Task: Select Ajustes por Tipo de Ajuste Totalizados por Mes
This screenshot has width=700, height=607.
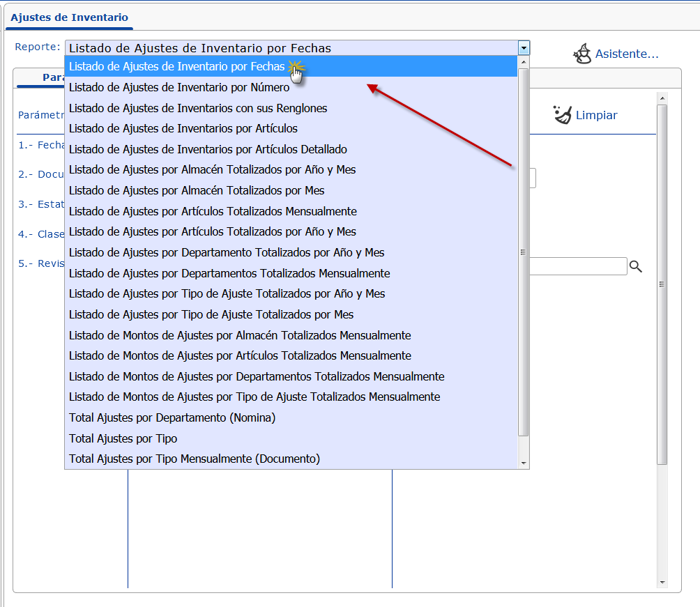Action: pyautogui.click(x=291, y=315)
